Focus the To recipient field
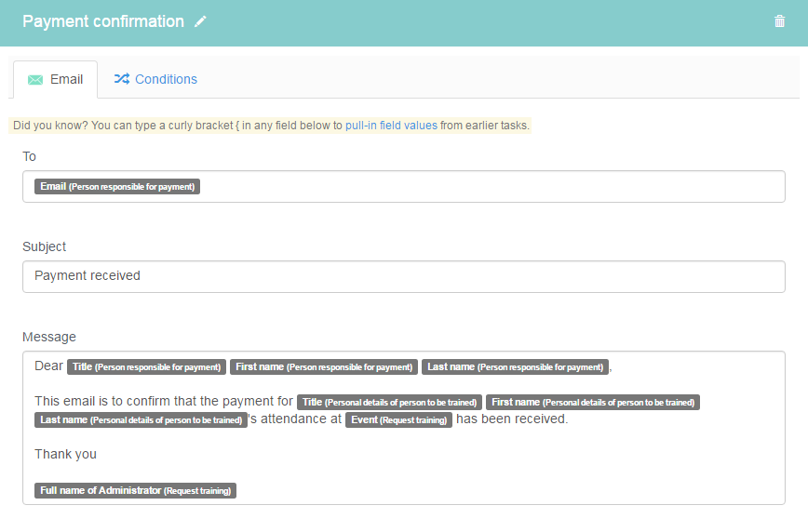The image size is (808, 532). (x=403, y=186)
